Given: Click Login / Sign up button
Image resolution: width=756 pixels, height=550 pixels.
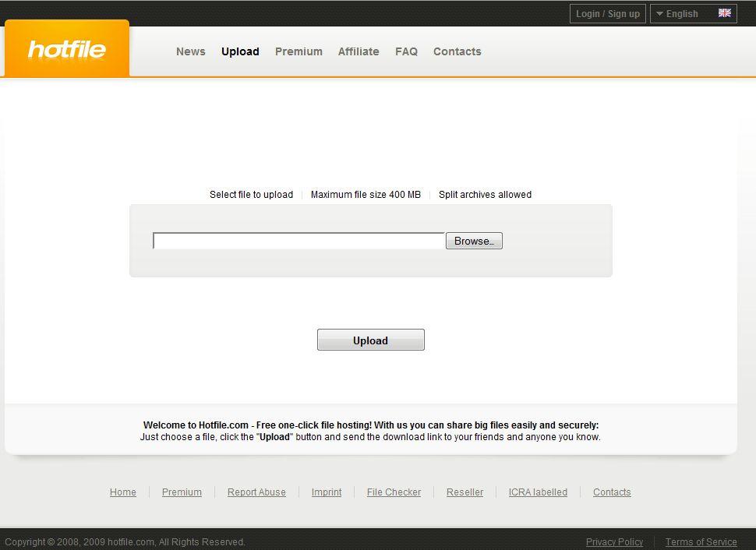Looking at the screenshot, I should pos(607,13).
